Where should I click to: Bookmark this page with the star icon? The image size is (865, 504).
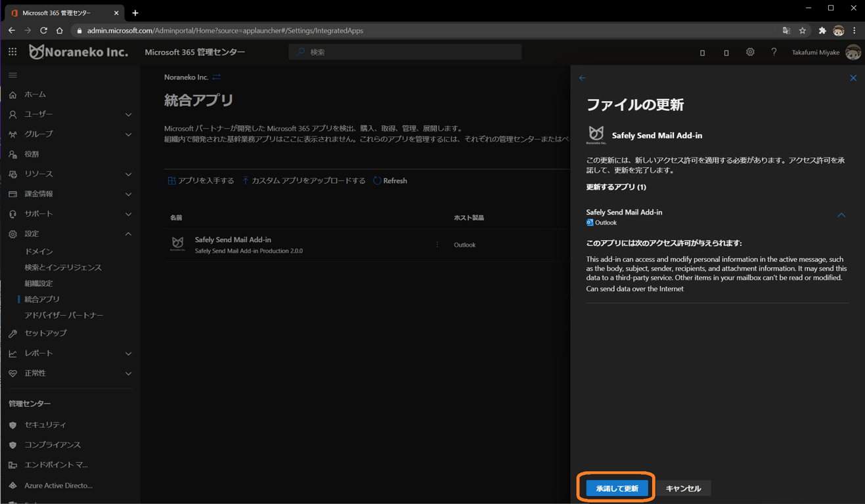click(803, 30)
